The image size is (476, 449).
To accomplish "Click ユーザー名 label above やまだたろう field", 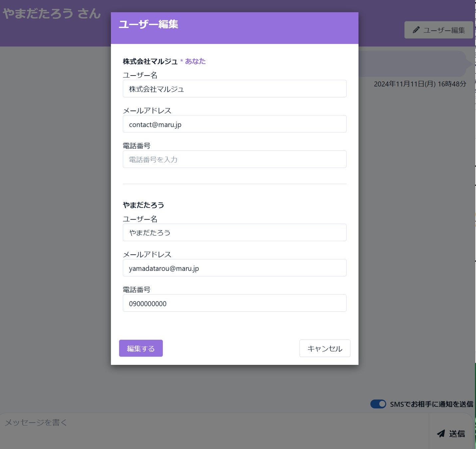I will click(x=140, y=219).
